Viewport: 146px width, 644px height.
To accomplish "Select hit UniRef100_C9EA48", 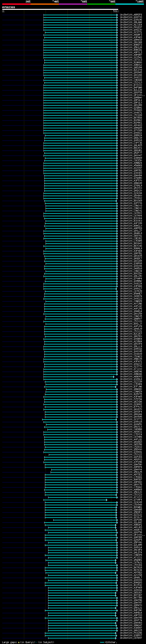I will click(x=131, y=80).
